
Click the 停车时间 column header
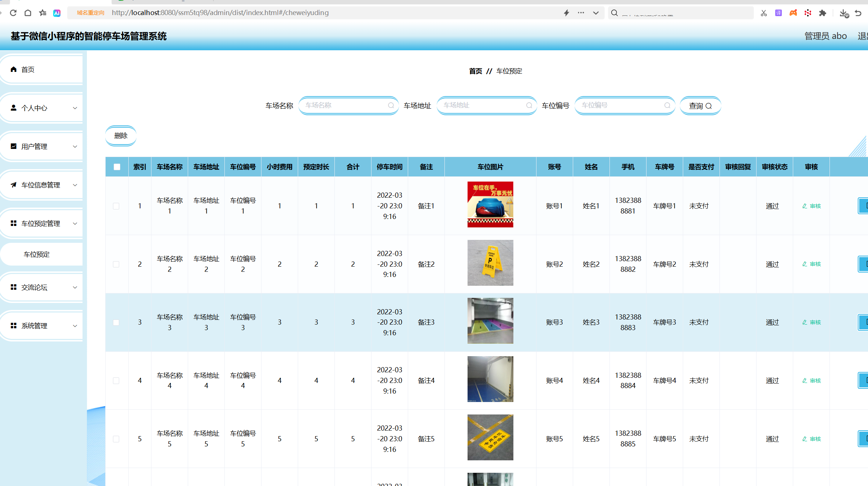click(x=389, y=167)
